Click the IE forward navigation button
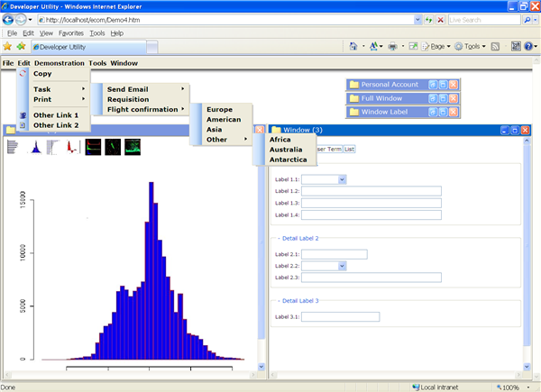 tap(21, 20)
